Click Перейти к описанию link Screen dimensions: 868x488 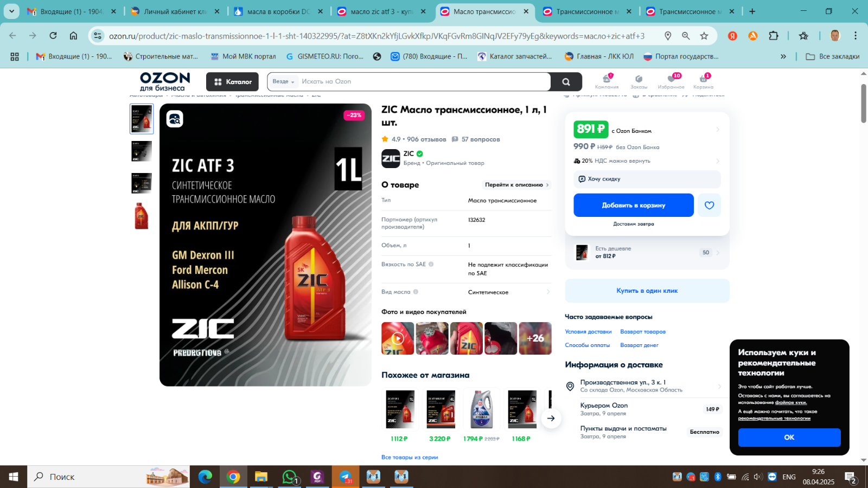point(517,185)
